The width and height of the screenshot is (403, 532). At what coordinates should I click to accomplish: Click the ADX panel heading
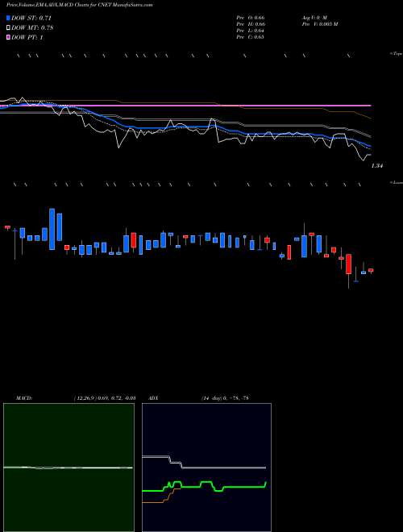(154, 398)
